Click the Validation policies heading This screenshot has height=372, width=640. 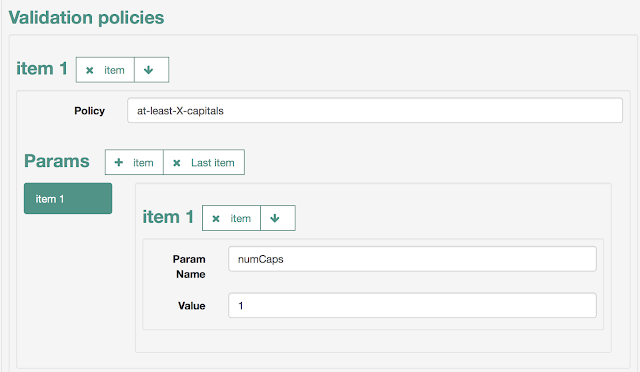pos(87,18)
